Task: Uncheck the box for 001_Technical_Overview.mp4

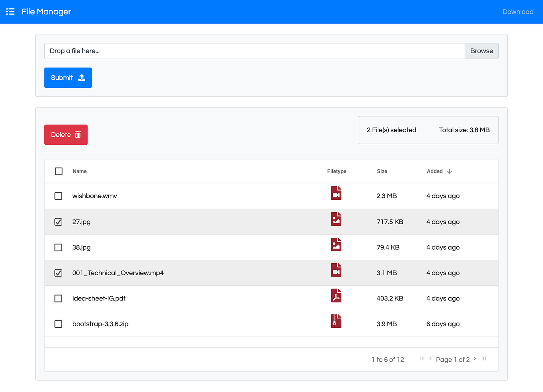Action: click(58, 273)
